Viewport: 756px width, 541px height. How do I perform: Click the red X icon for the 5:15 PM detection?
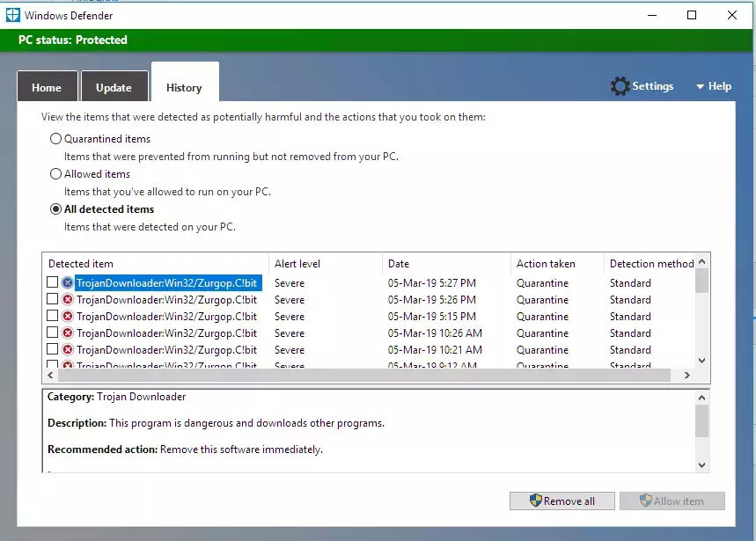pyautogui.click(x=68, y=317)
